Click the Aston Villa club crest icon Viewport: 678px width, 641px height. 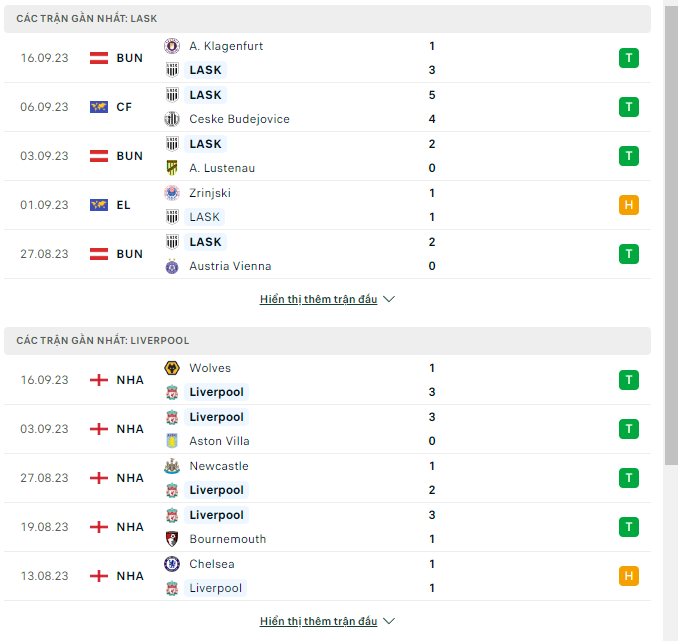[x=172, y=441]
